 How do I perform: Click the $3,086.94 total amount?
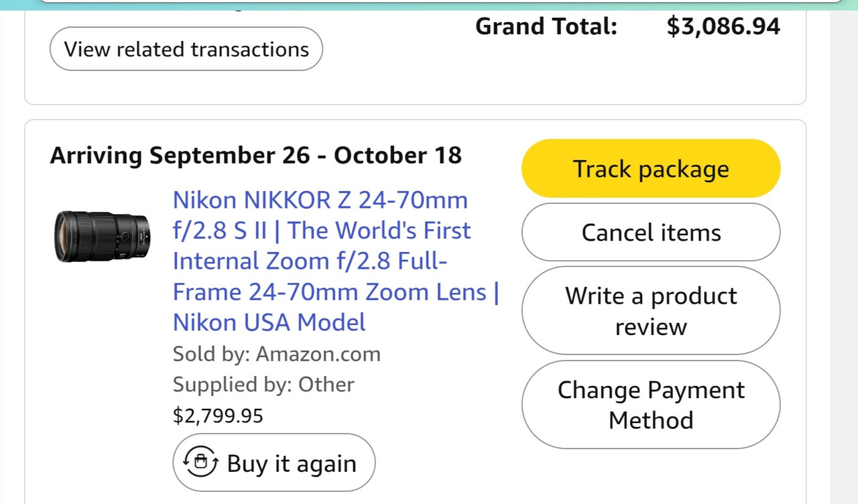tap(723, 26)
